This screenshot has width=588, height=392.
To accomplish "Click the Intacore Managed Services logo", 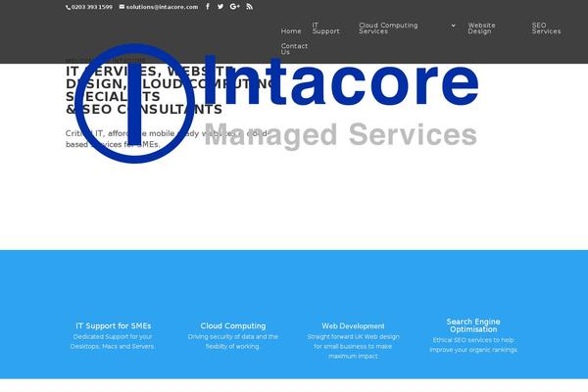I will 276,103.
